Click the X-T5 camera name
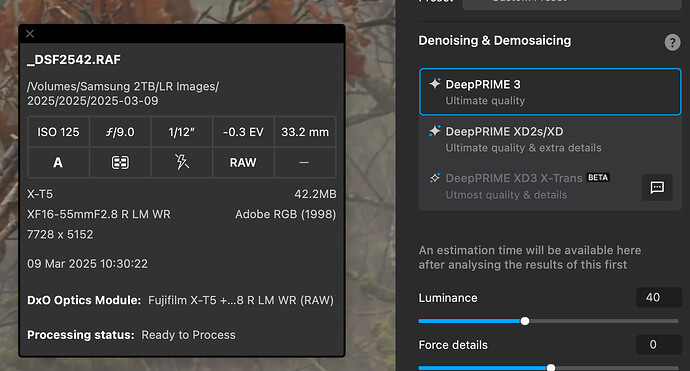Image resolution: width=690 pixels, height=371 pixels. [x=40, y=194]
